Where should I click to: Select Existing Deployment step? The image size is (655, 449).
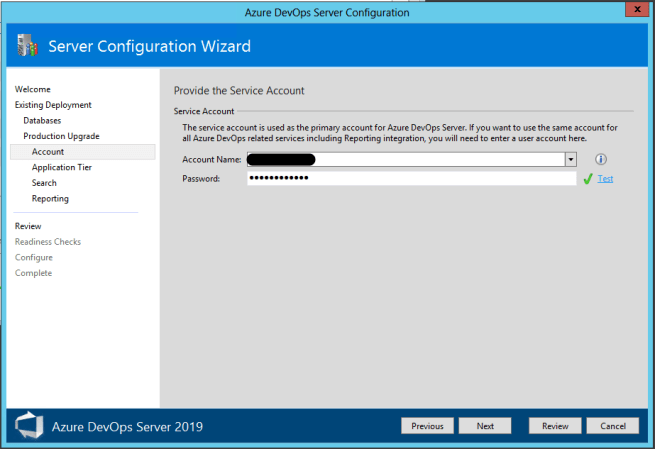53,105
